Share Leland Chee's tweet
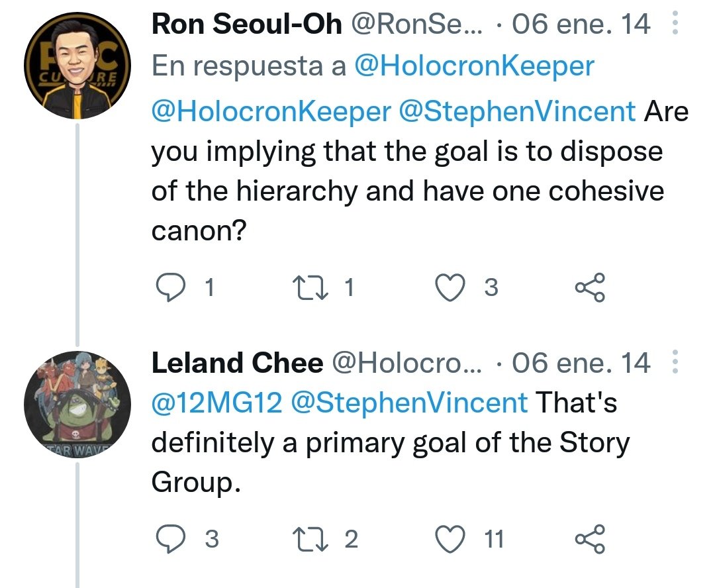715x588 pixels. coord(590,539)
